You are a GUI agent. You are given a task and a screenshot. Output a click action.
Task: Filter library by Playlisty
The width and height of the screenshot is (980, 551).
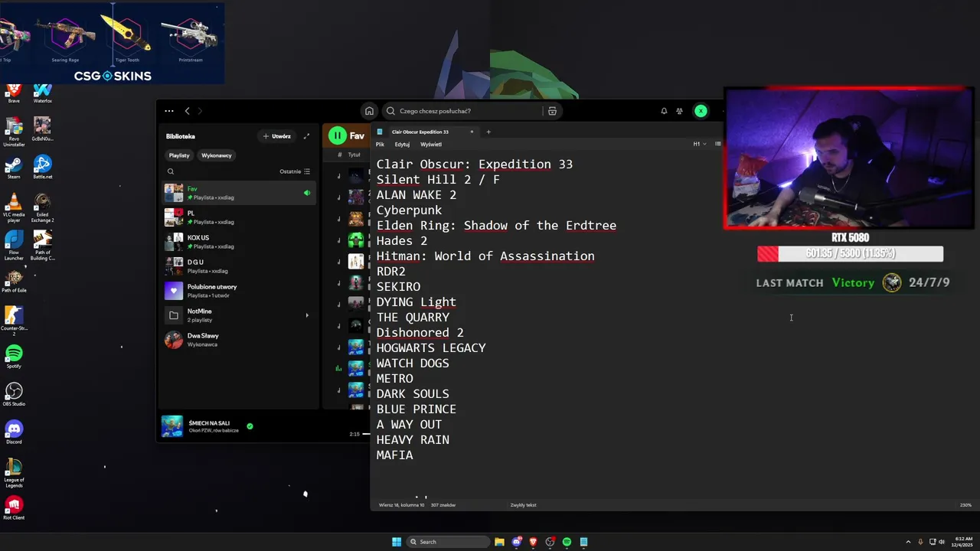[x=179, y=155]
